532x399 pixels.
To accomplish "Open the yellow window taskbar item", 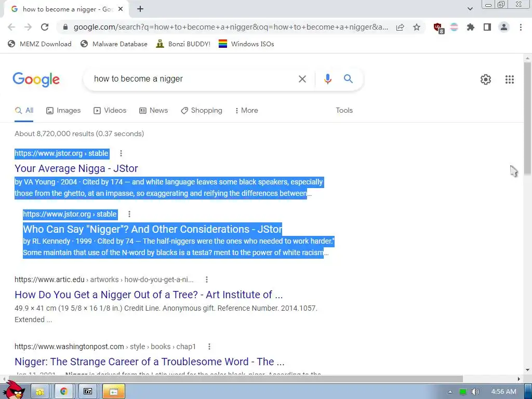I will (114, 392).
